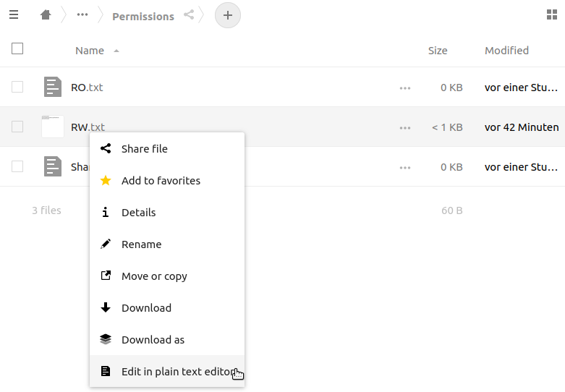This screenshot has height=392, width=565.
Task: Click the RO.txt text file icon
Action: tap(53, 87)
